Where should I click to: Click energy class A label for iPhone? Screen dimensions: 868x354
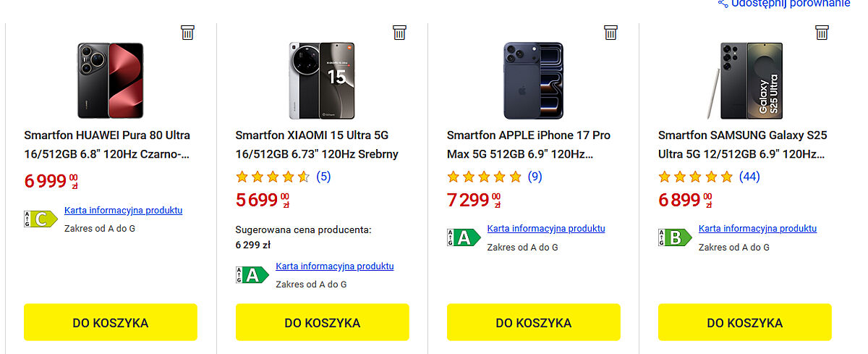pyautogui.click(x=463, y=237)
